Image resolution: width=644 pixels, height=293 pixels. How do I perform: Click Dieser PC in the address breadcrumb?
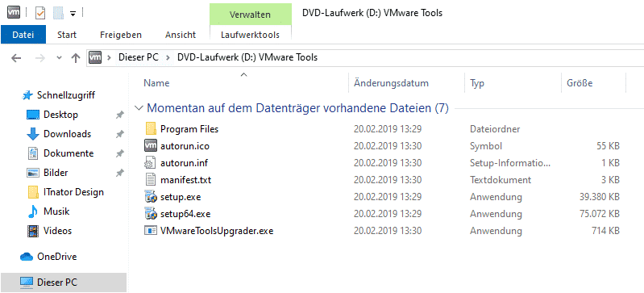[x=139, y=57]
